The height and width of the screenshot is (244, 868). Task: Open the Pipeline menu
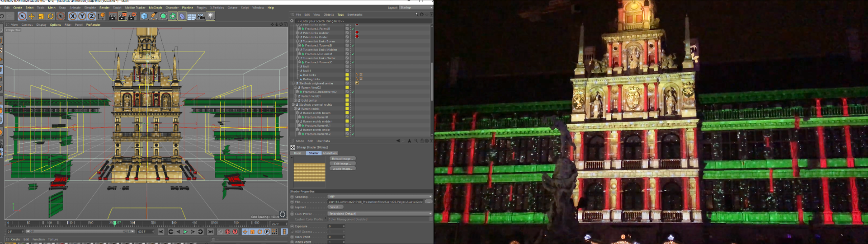pos(187,8)
